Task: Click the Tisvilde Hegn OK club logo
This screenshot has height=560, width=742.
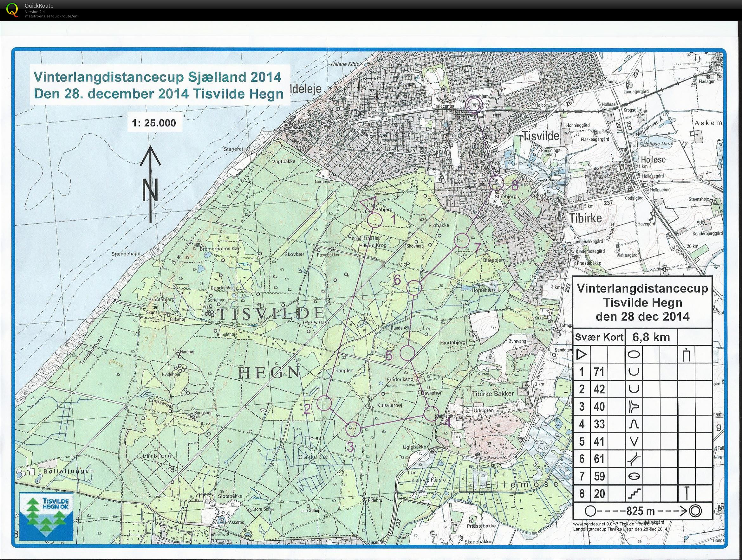Action: [x=46, y=516]
